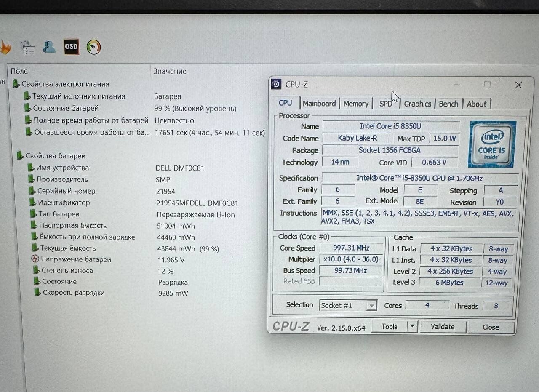Image resolution: width=539 pixels, height=392 pixels.
Task: Click the CPU-Z title bar chip icon
Action: tap(276, 84)
